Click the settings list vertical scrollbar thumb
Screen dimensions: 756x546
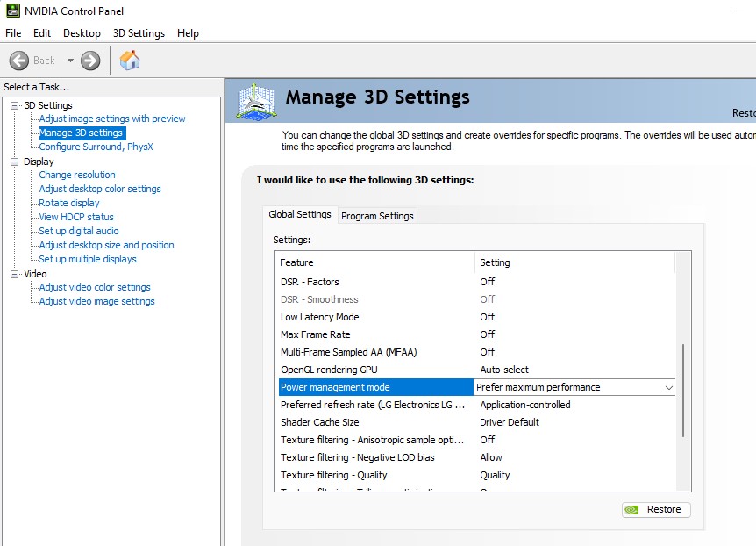coord(683,391)
